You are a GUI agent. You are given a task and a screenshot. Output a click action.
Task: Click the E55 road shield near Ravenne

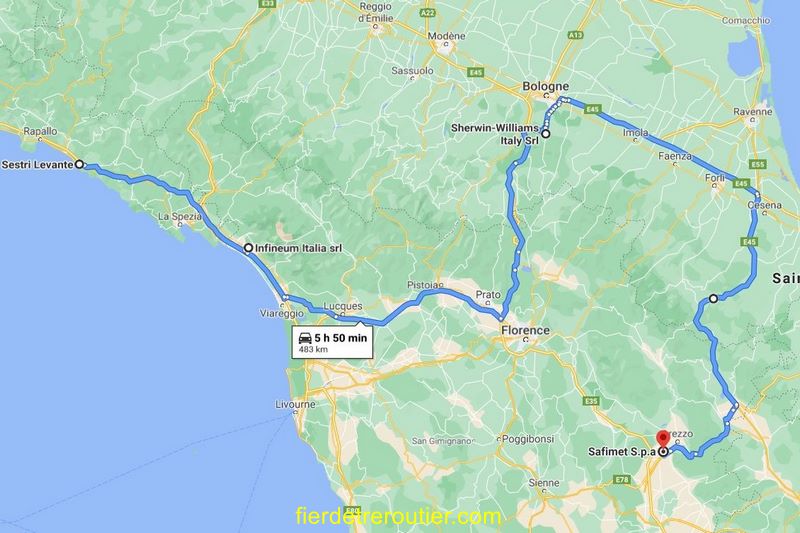[x=758, y=164]
